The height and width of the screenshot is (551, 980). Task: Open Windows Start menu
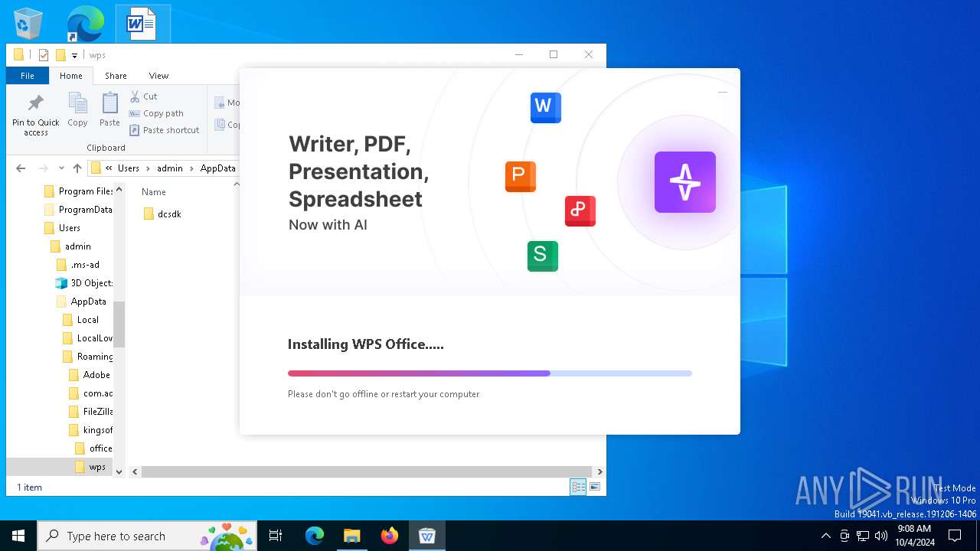18,536
